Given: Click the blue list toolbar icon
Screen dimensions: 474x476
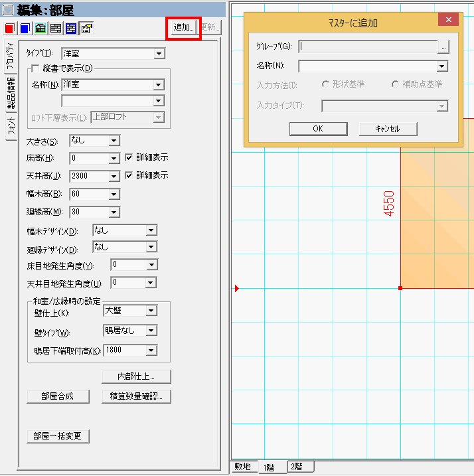Looking at the screenshot, I should 71,29.
